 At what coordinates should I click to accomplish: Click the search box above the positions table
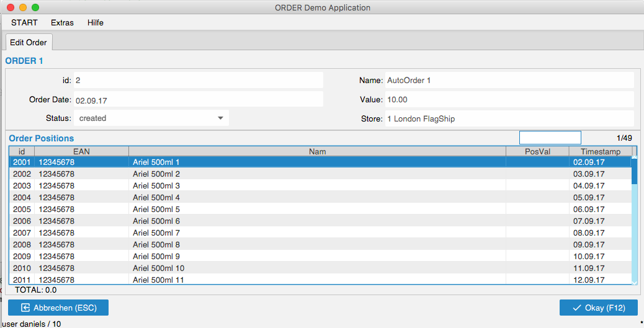[550, 138]
